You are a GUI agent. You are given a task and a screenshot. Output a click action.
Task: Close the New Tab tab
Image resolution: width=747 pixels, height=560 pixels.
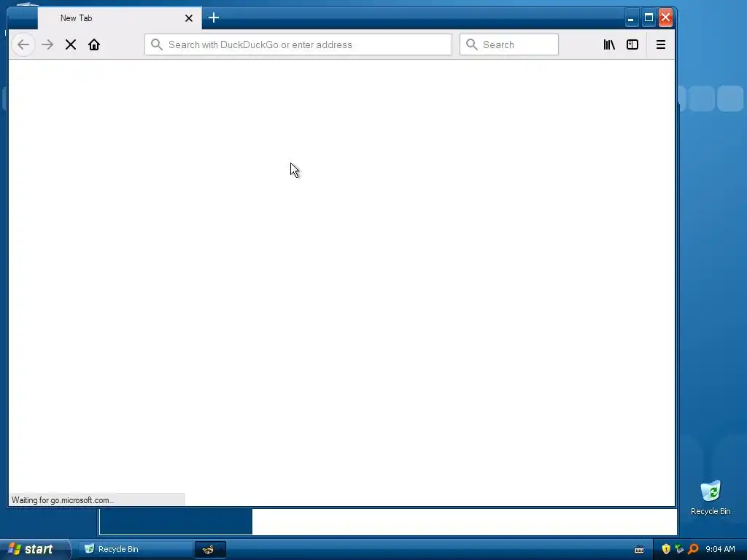(x=189, y=18)
